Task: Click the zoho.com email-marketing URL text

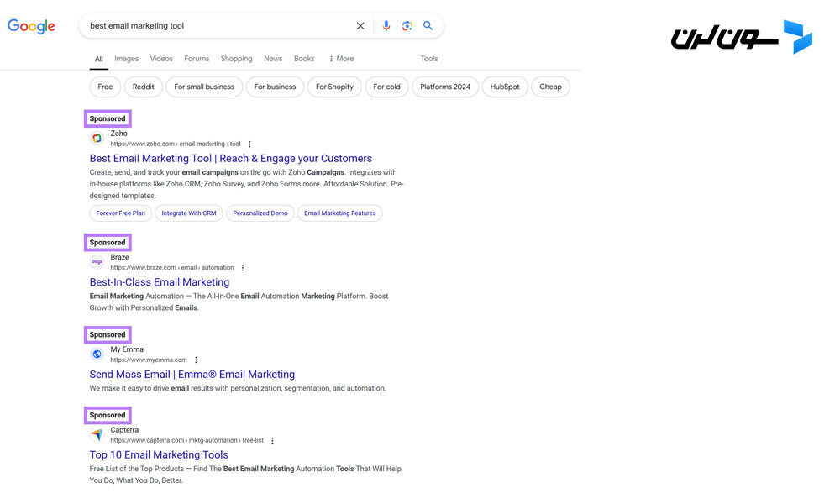Action: 176,144
